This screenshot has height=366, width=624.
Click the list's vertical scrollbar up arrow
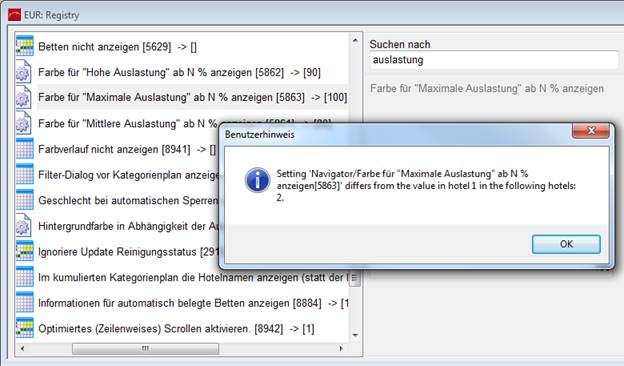pyautogui.click(x=355, y=40)
